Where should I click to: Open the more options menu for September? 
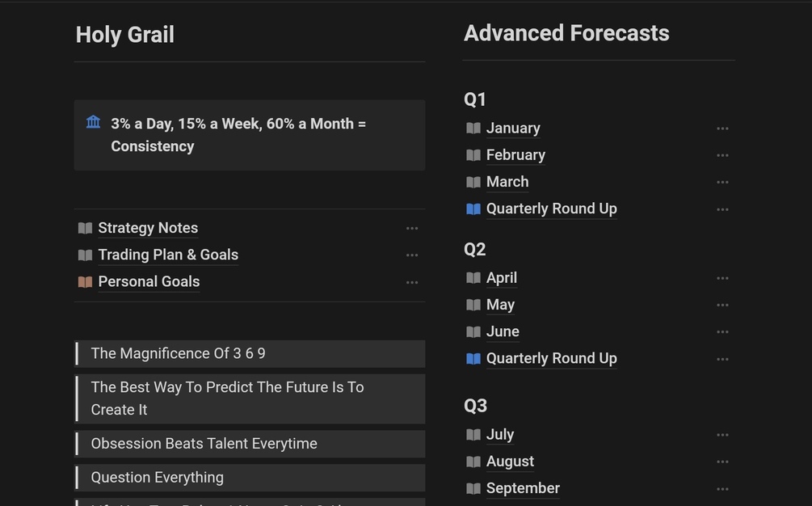pos(722,489)
